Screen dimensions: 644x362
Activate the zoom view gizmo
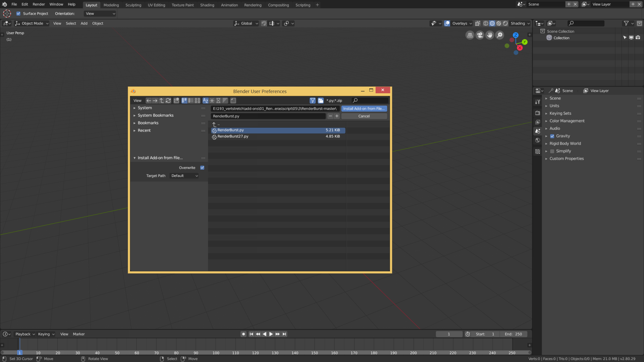click(x=500, y=35)
